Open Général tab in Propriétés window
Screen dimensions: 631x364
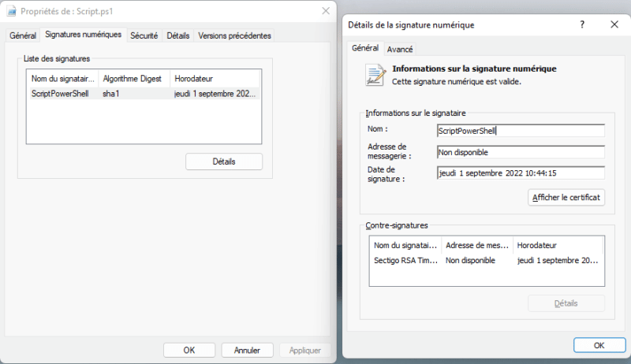click(23, 35)
